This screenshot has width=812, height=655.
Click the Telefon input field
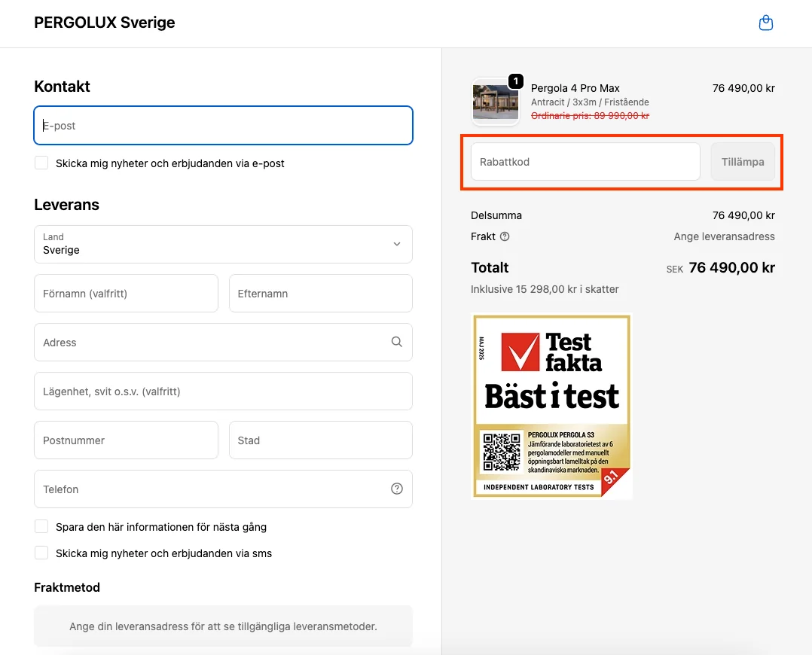(x=223, y=489)
